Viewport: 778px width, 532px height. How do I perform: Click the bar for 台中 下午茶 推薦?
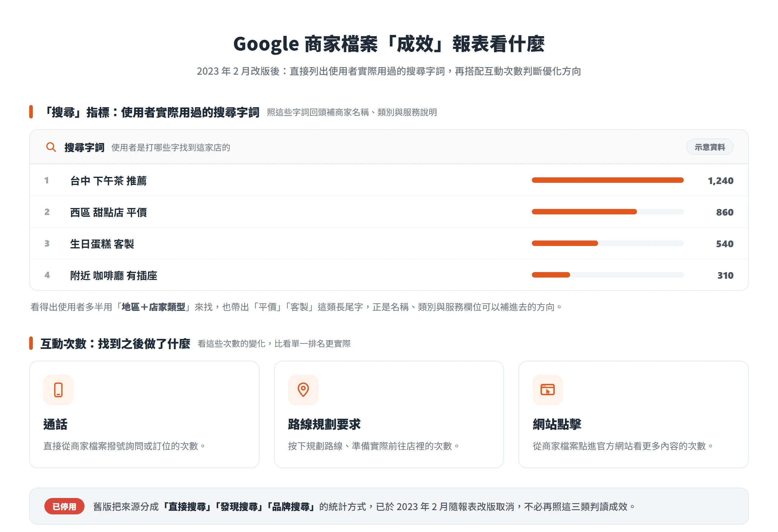[607, 180]
